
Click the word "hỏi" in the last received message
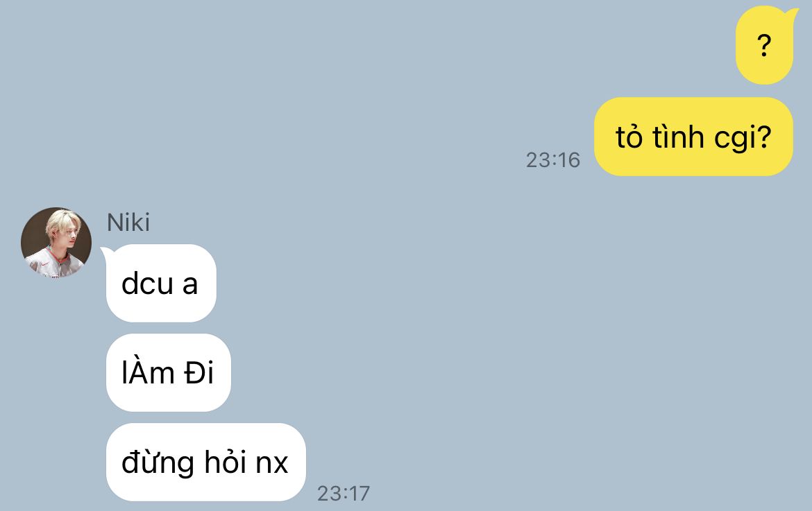pyautogui.click(x=226, y=460)
